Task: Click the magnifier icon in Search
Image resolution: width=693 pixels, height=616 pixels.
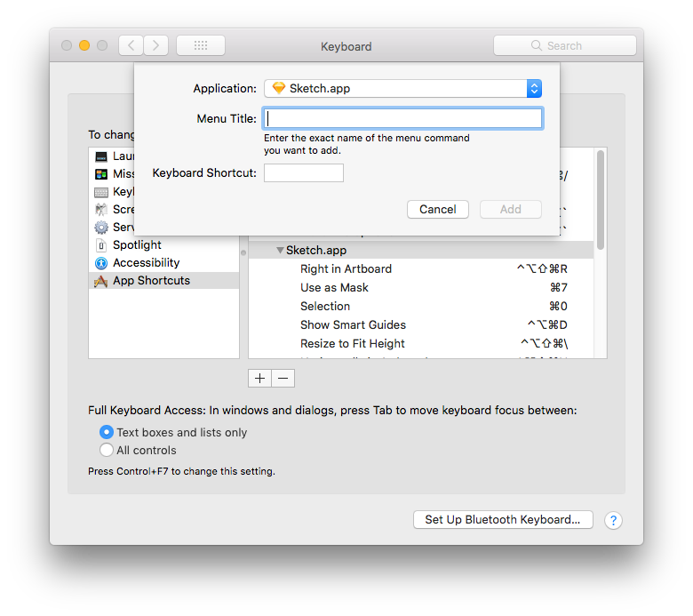Action: [536, 45]
